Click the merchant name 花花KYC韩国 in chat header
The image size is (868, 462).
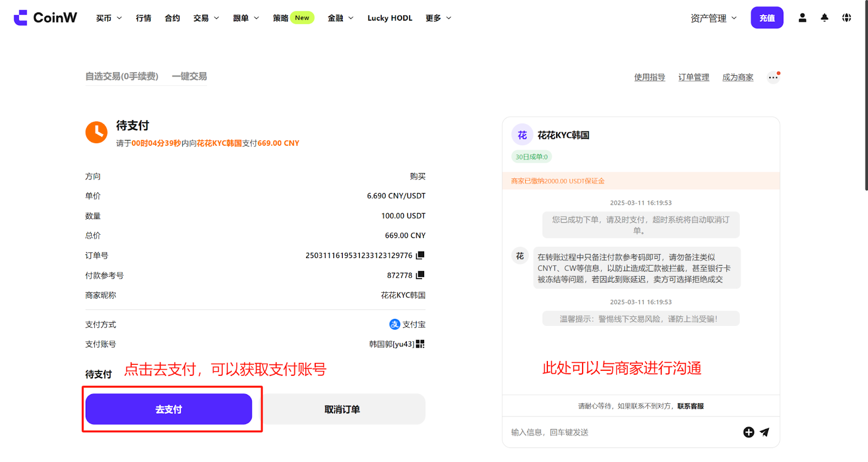(563, 135)
